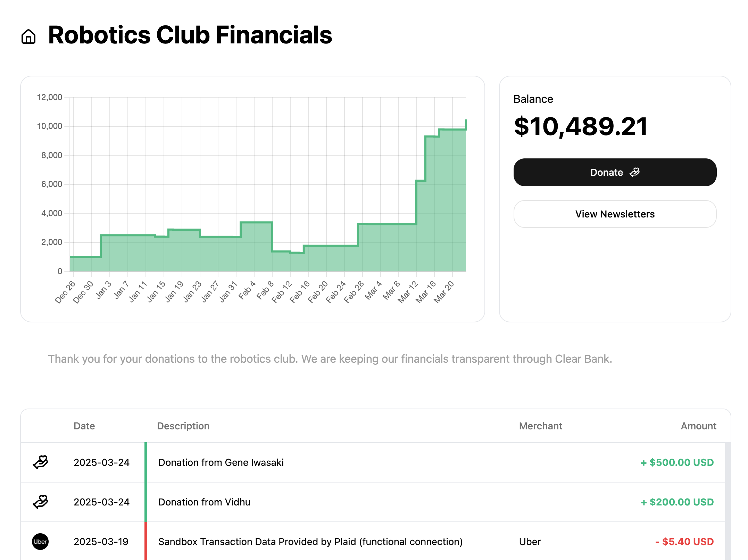This screenshot has height=560, width=748.
Task: Select the Uber Sandbox Transaction row
Action: [x=373, y=541]
